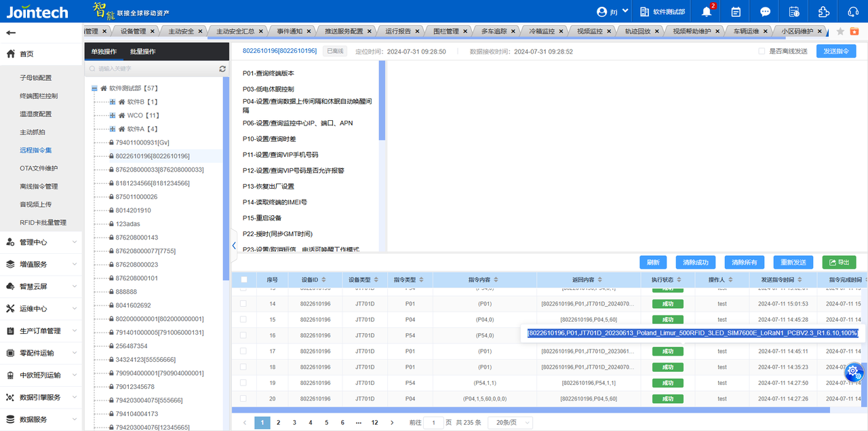Open the notification bell with 2 alerts

coord(707,12)
